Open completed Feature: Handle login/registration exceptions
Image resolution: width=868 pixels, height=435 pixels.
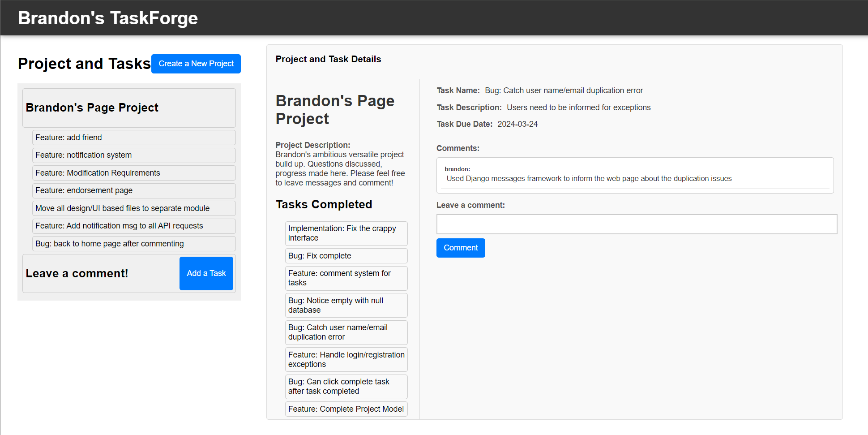coord(346,360)
